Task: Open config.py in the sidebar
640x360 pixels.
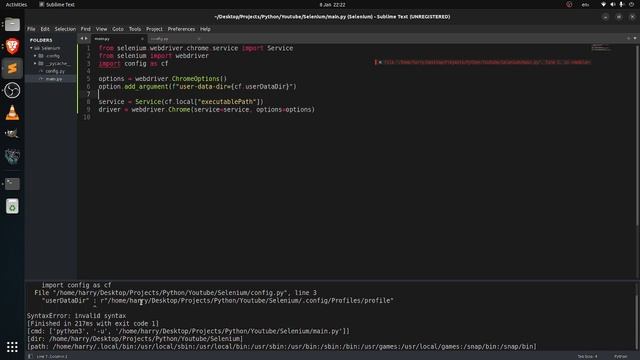Action: click(55, 71)
